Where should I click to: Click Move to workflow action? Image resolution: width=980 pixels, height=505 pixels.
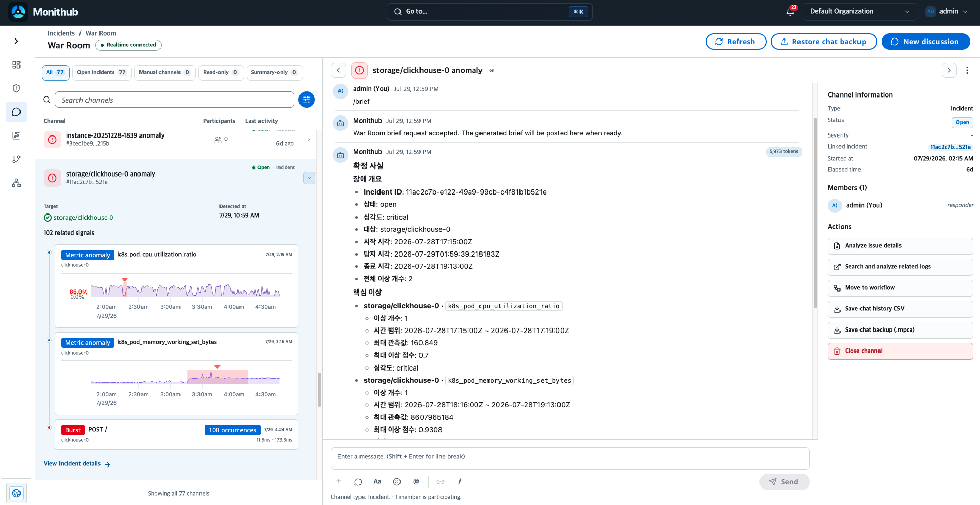[x=900, y=288]
